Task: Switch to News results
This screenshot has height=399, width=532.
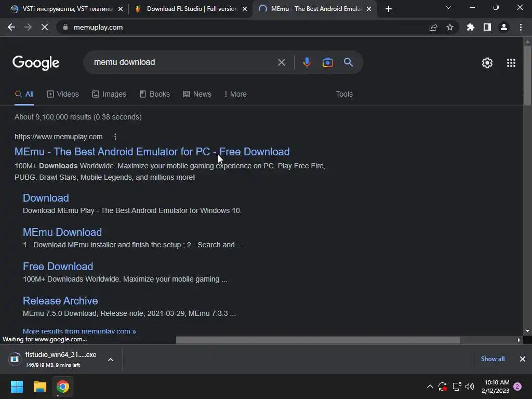Action: pyautogui.click(x=197, y=94)
